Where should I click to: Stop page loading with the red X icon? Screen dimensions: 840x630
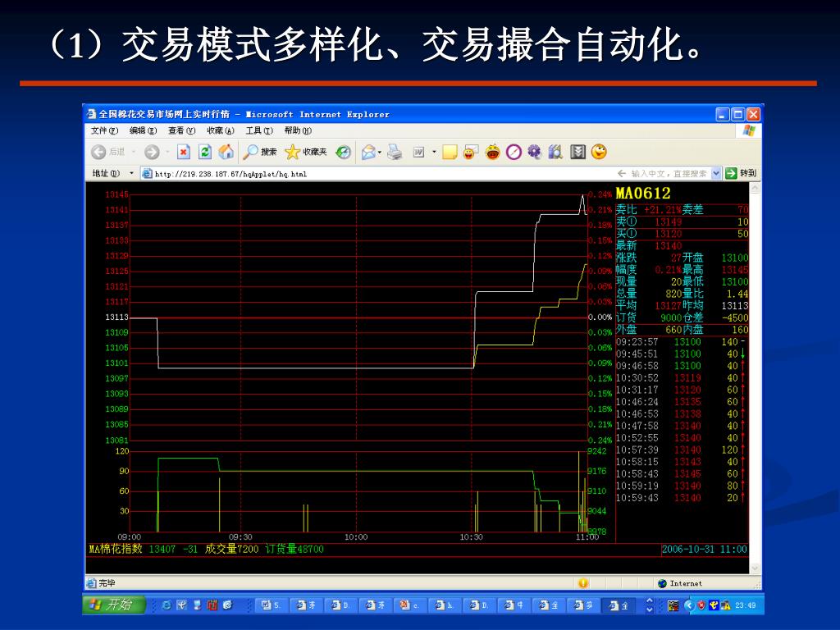coord(184,152)
